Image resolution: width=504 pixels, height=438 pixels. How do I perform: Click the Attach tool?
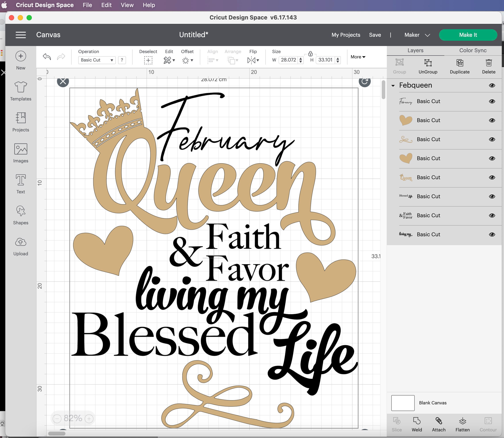point(439,424)
